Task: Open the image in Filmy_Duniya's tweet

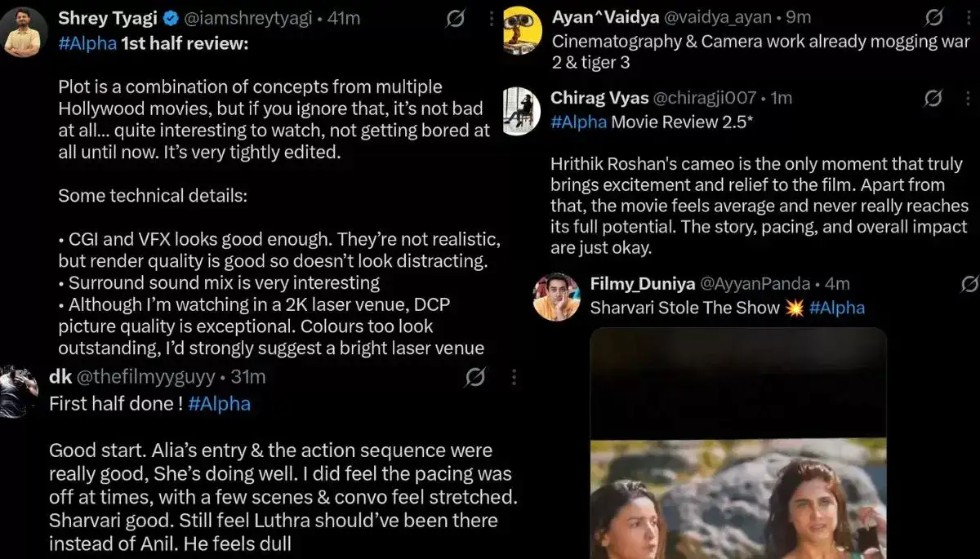Action: point(737,443)
